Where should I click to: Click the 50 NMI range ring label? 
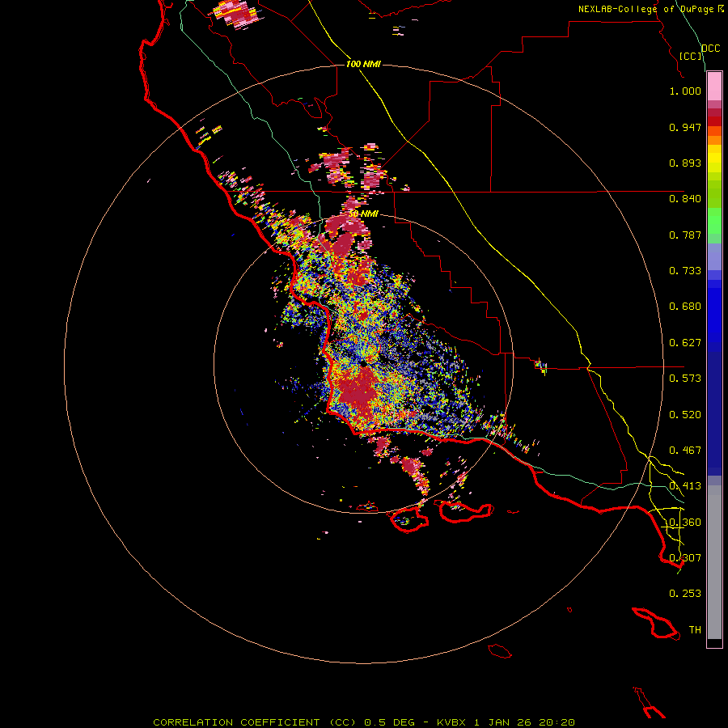pos(363,214)
